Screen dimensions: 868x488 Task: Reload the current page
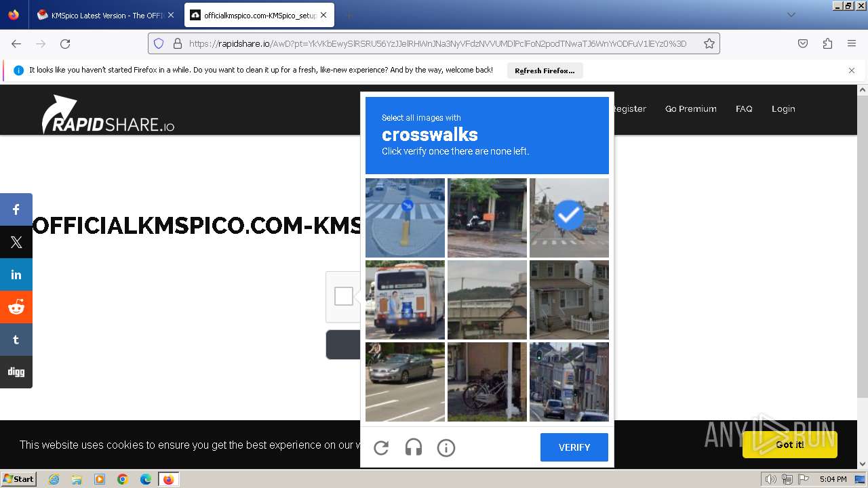pos(65,43)
